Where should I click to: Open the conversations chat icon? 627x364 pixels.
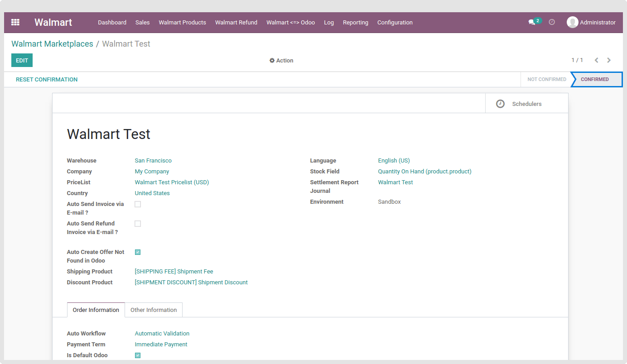pyautogui.click(x=532, y=22)
